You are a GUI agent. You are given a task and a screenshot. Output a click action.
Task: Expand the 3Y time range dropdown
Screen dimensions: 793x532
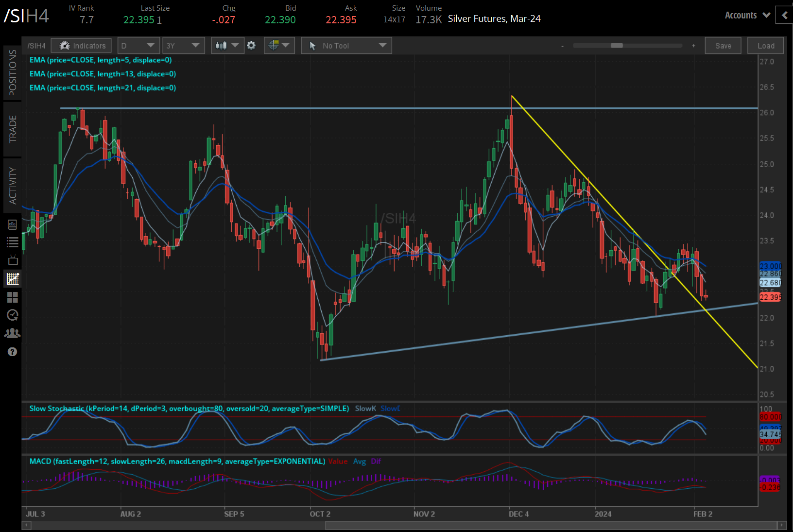coord(183,45)
